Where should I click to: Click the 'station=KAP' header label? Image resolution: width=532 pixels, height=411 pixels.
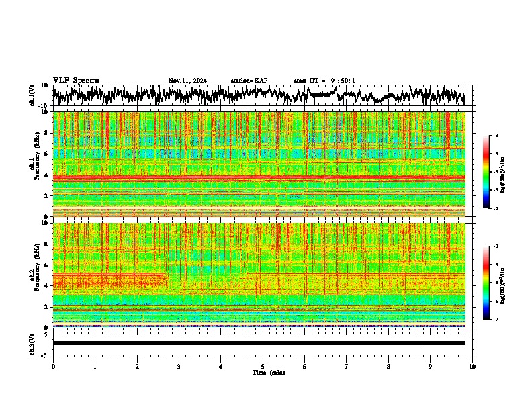click(x=249, y=81)
